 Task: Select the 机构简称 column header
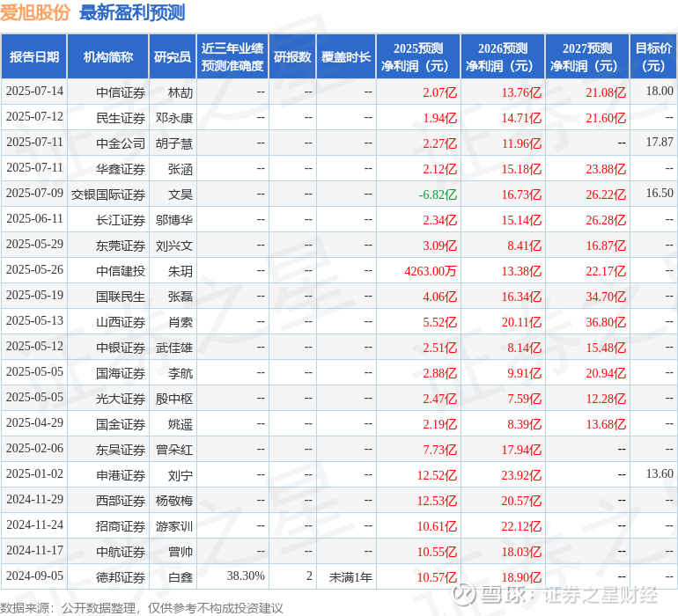tap(108, 56)
